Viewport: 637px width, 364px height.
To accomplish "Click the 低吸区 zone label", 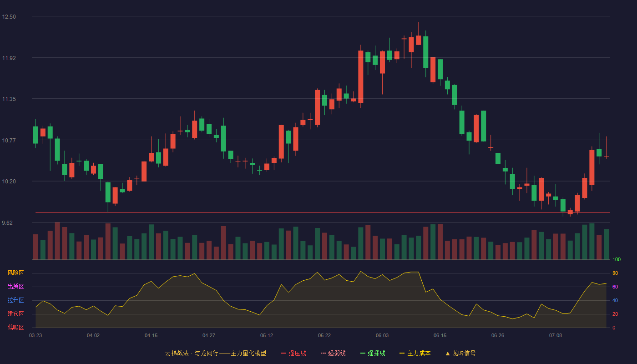I will (16, 327).
